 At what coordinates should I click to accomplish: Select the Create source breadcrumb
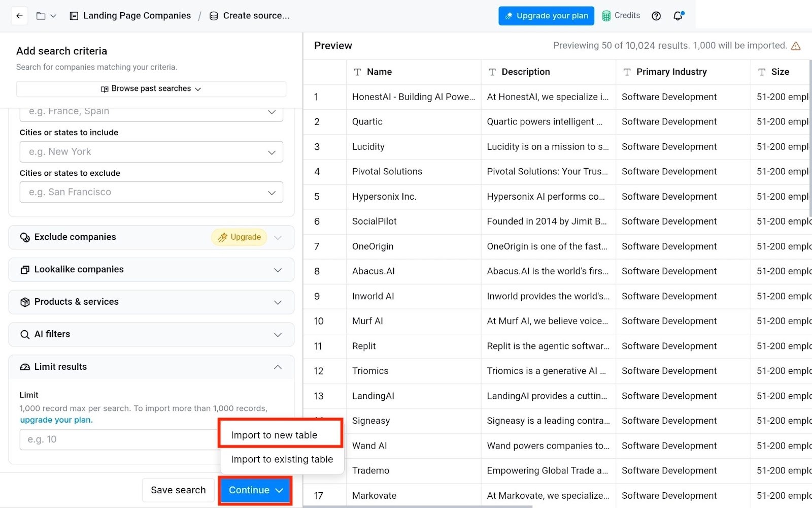249,16
